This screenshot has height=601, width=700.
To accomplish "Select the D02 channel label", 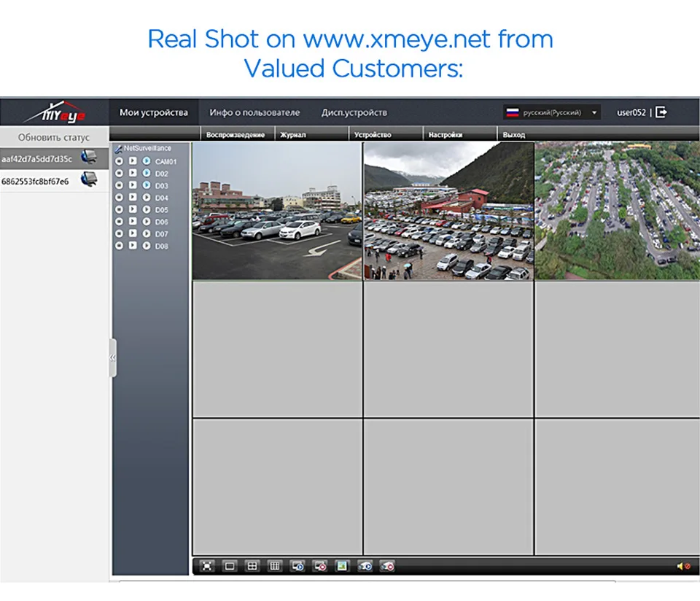I will pyautogui.click(x=162, y=174).
